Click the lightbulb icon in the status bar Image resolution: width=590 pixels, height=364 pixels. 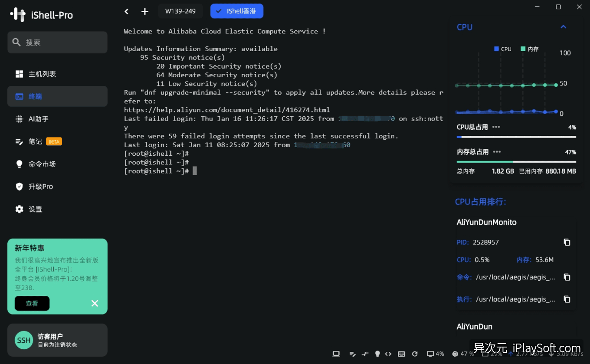[x=377, y=354]
